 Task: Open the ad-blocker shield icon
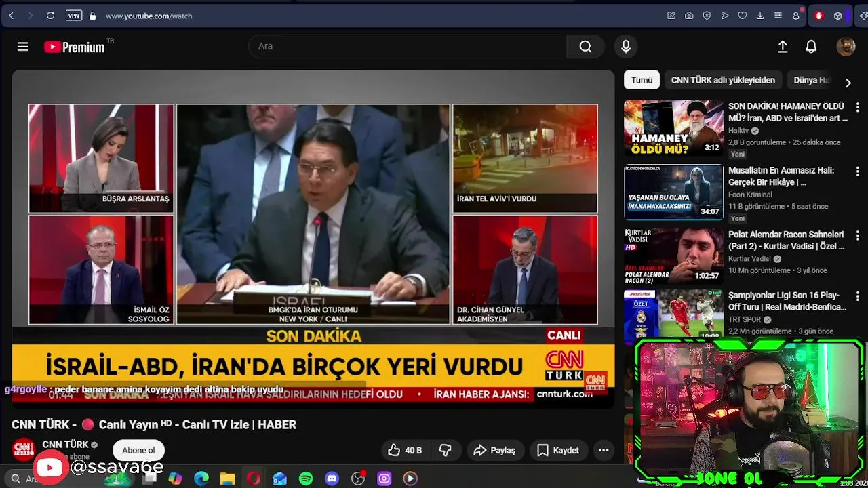point(707,16)
